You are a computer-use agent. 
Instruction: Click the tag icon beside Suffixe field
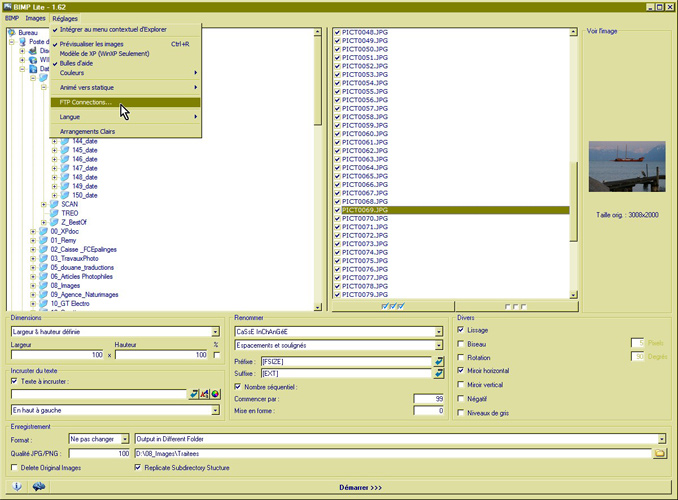pos(438,373)
